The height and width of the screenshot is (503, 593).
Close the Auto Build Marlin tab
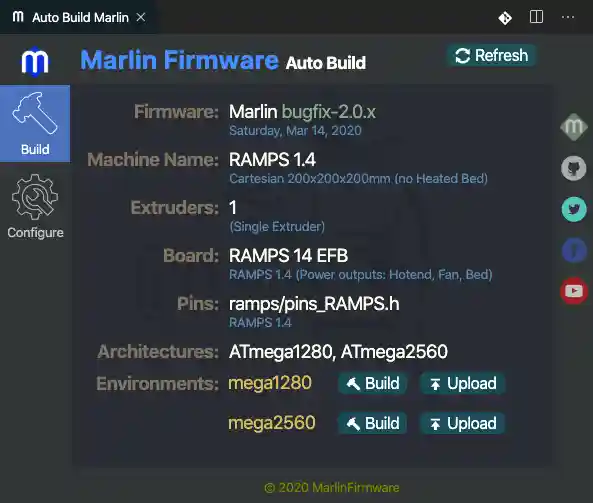point(141,17)
